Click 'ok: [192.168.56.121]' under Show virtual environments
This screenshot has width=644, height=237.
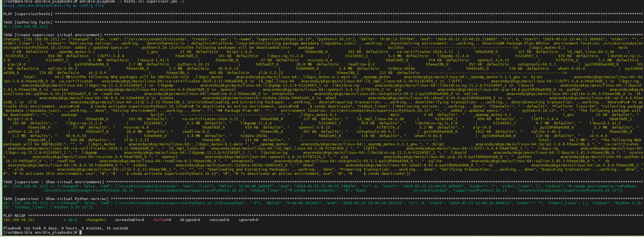[26, 186]
